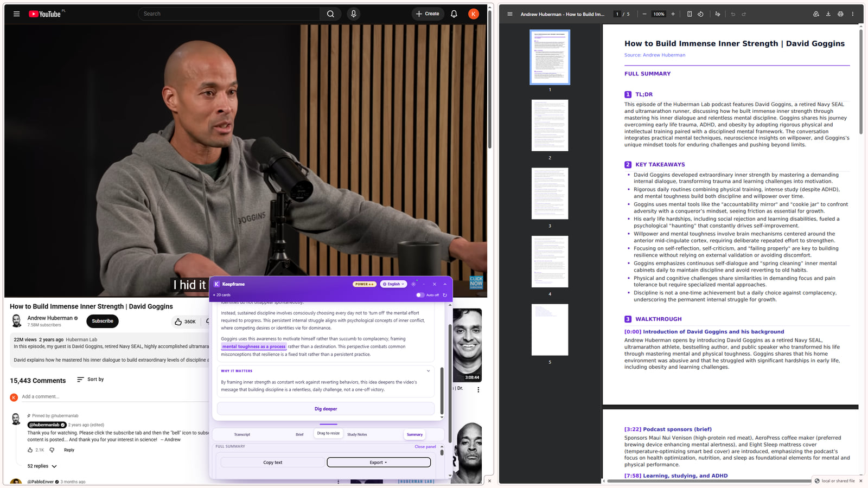Reply to the pinned hubermanlab comment
This screenshot has height=488, width=868.
pos(69,450)
